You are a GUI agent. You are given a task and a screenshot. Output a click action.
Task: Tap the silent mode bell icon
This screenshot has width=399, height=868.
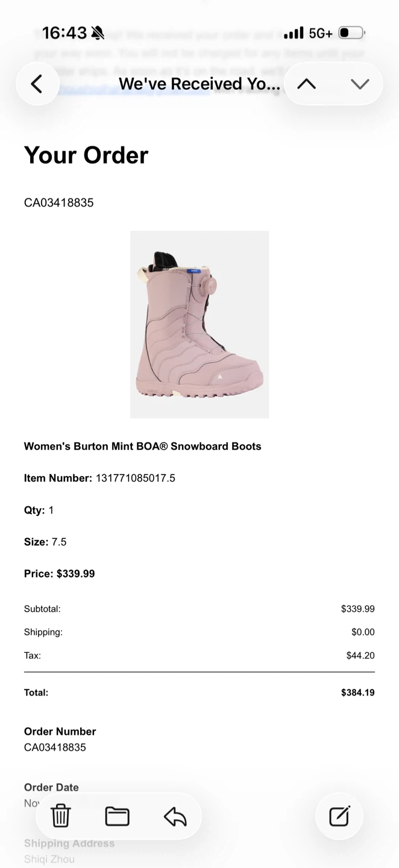pyautogui.click(x=98, y=33)
